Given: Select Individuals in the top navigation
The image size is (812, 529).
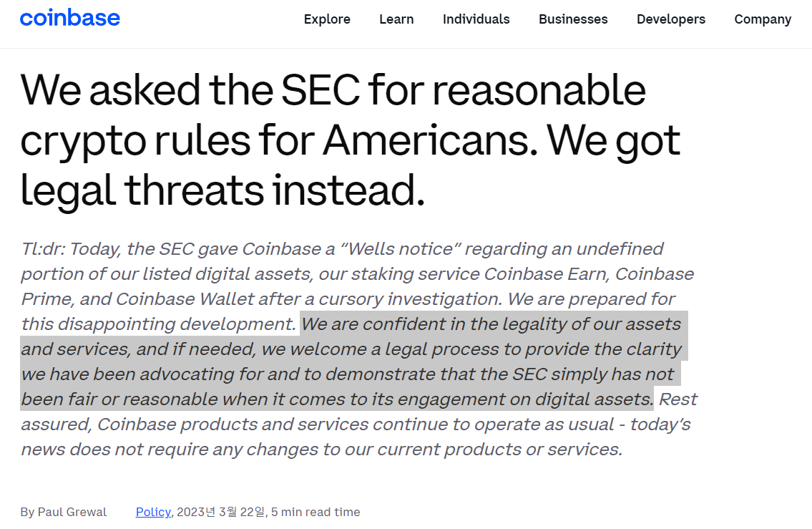Looking at the screenshot, I should (x=476, y=19).
